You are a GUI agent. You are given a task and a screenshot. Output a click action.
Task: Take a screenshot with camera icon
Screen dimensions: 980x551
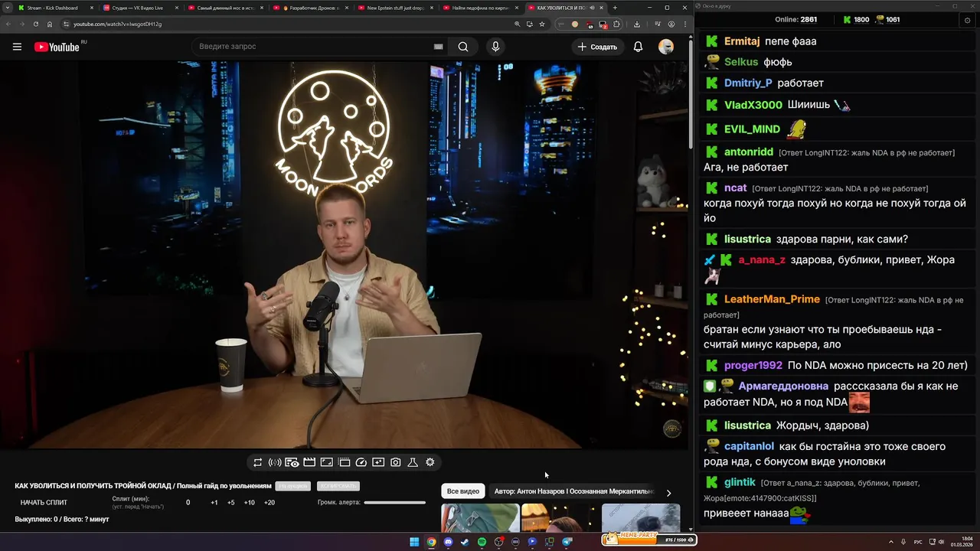(x=396, y=462)
